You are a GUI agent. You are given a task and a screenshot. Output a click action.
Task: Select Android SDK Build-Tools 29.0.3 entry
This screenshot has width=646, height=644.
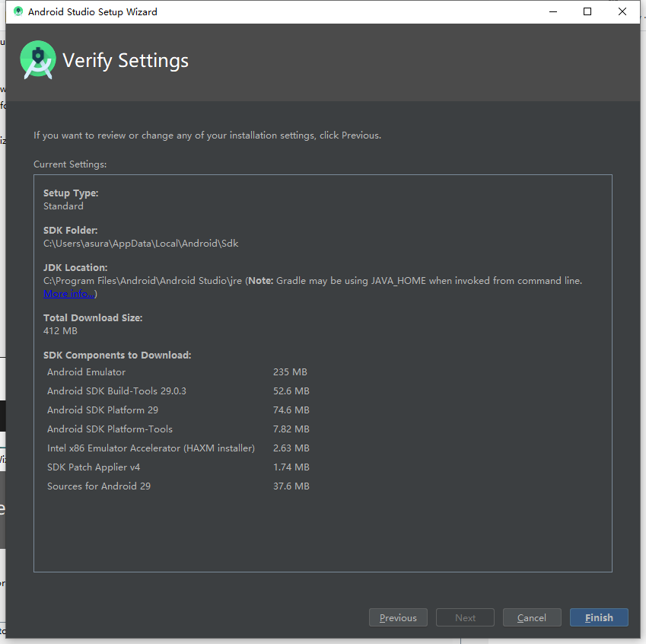click(x=116, y=391)
